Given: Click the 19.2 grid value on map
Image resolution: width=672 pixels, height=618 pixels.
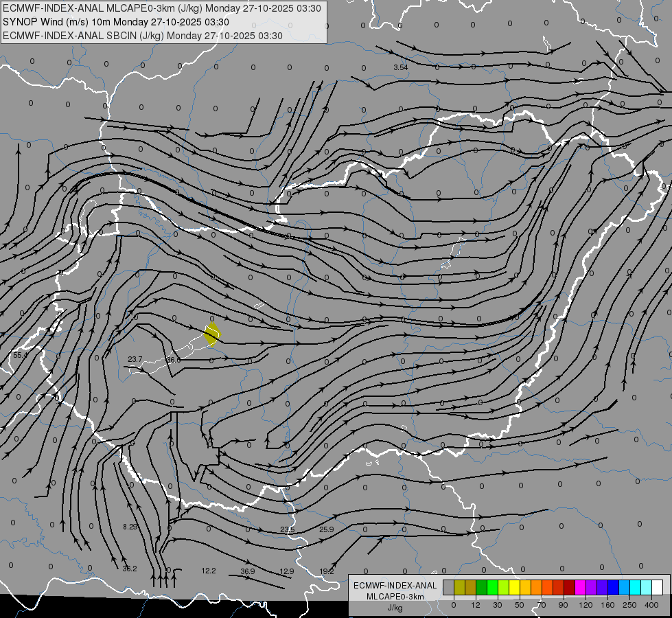Looking at the screenshot, I should click(327, 571).
